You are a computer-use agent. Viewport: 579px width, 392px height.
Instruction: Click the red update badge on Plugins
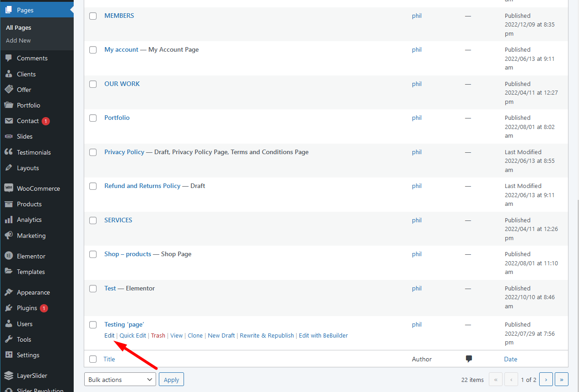(x=44, y=308)
